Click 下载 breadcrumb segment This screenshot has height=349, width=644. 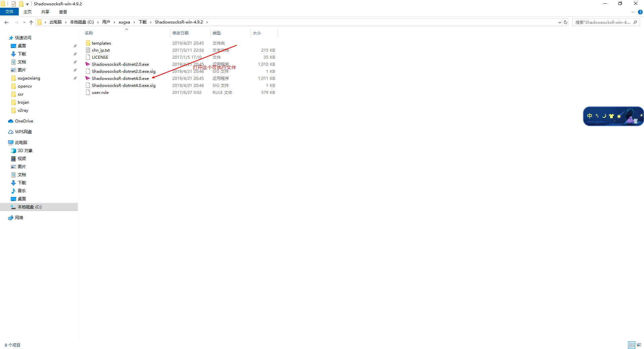[x=143, y=22]
